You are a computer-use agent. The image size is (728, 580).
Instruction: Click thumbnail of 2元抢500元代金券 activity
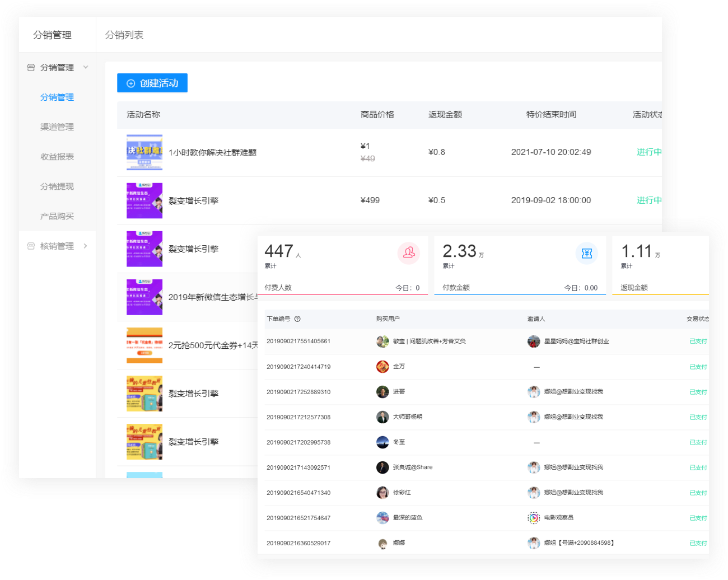pos(144,345)
